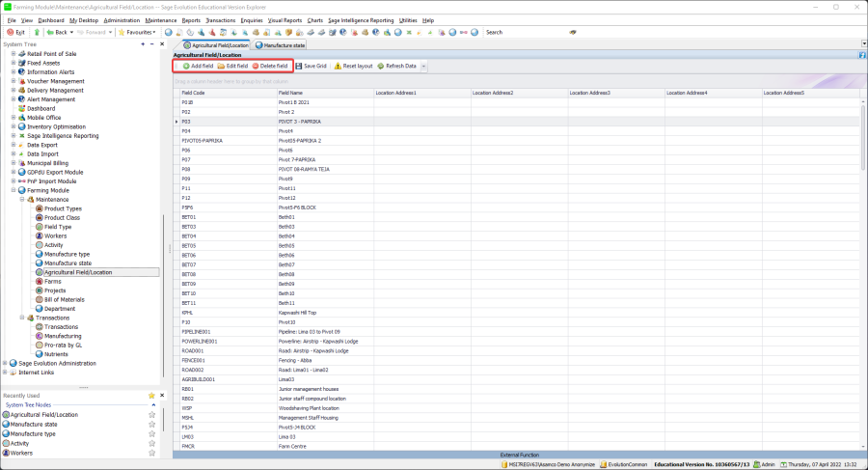The width and height of the screenshot is (868, 470).
Task: Expand the Sage Evolution Administration node
Action: tap(6, 363)
